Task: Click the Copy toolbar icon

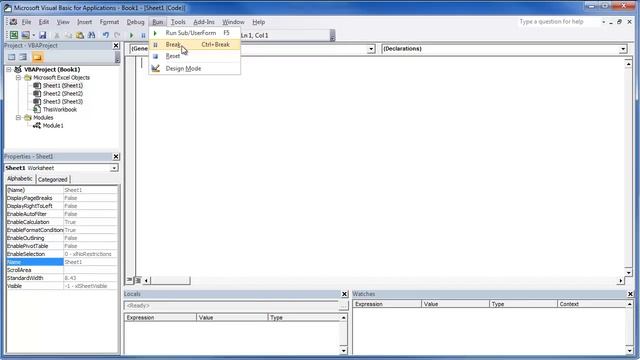Action: click(x=68, y=36)
